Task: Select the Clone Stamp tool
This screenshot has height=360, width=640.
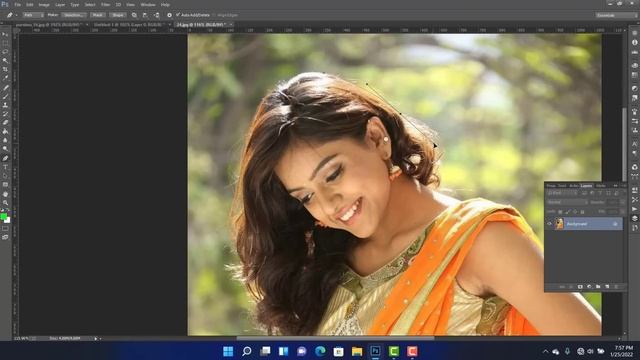Action: [5, 105]
